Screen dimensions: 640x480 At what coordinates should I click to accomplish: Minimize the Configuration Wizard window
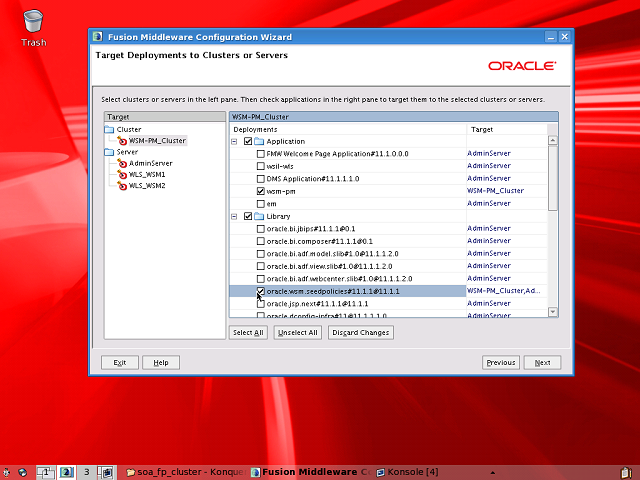click(x=551, y=37)
